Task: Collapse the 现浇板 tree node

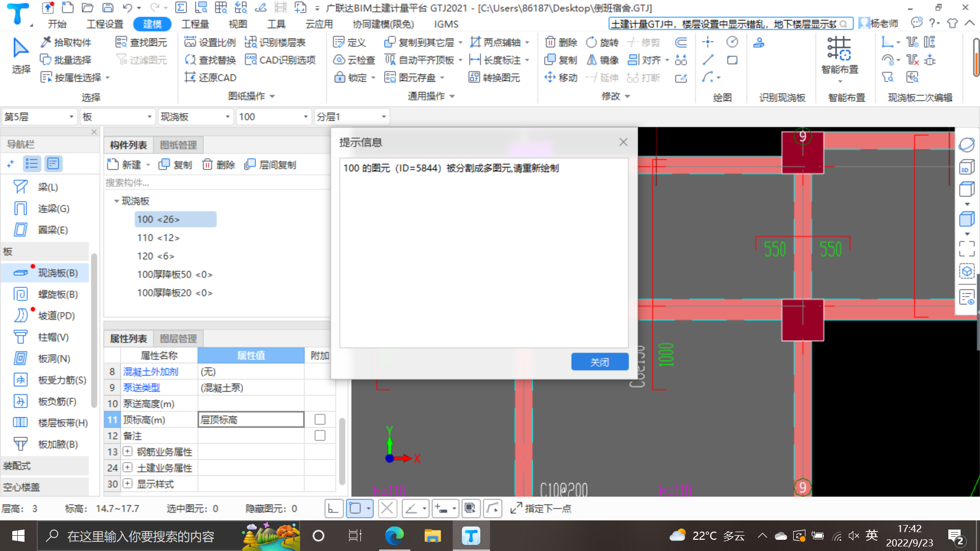Action: click(116, 201)
